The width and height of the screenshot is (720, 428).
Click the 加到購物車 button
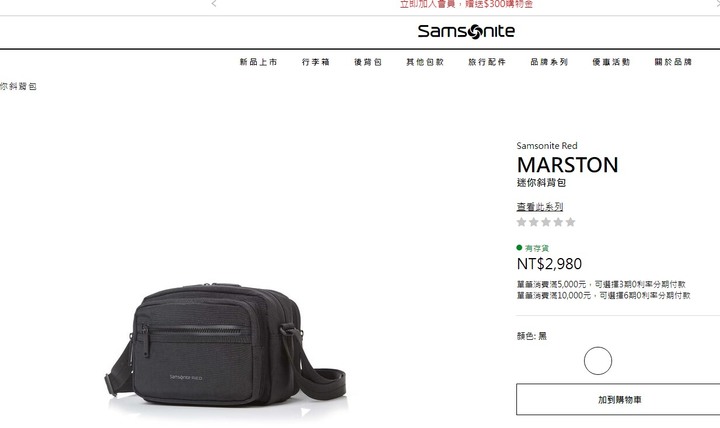point(619,400)
